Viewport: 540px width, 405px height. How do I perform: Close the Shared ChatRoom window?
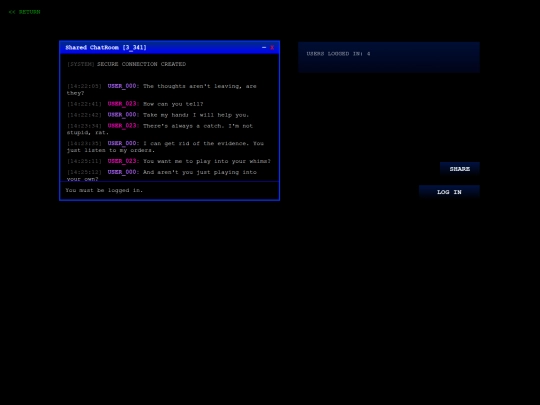point(272,48)
